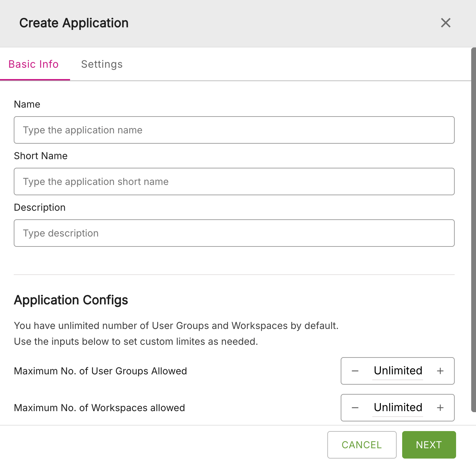
Task: Click the Short Name field label
Action: point(41,156)
